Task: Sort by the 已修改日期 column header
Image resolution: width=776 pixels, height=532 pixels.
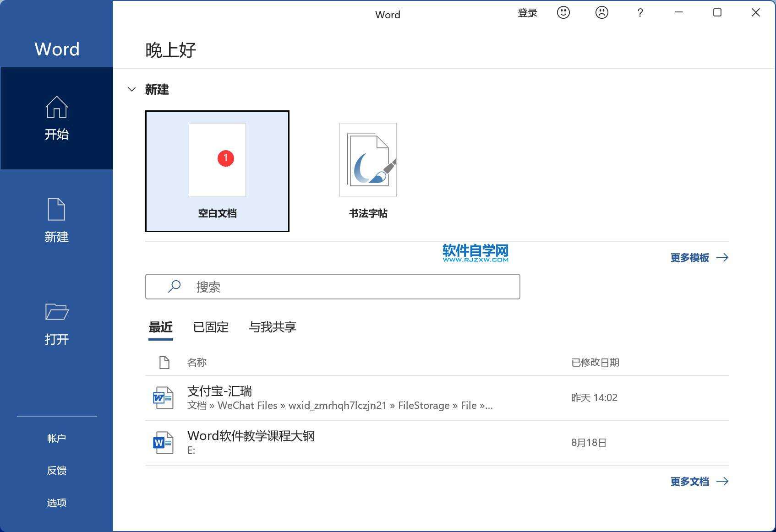Action: point(595,363)
